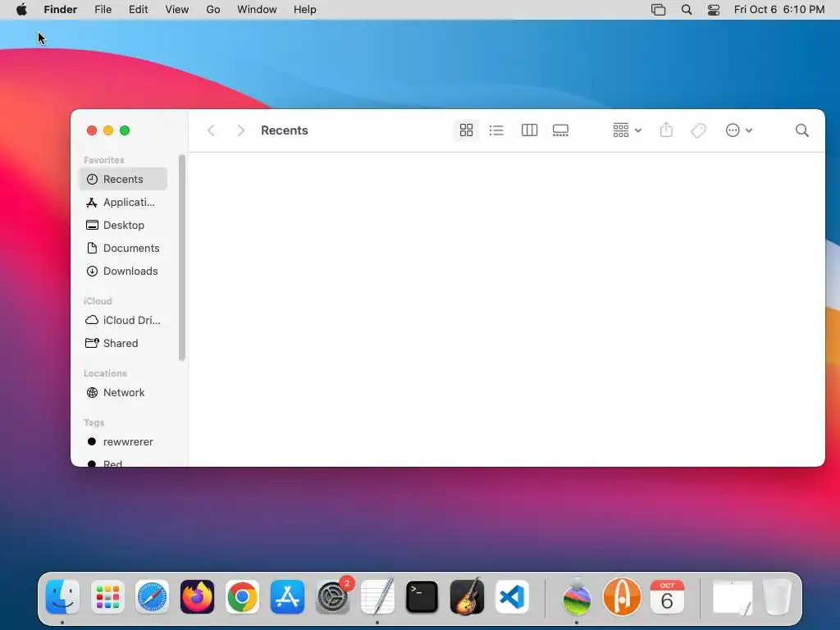Launch Visual Studio Code from the Dock

512,597
